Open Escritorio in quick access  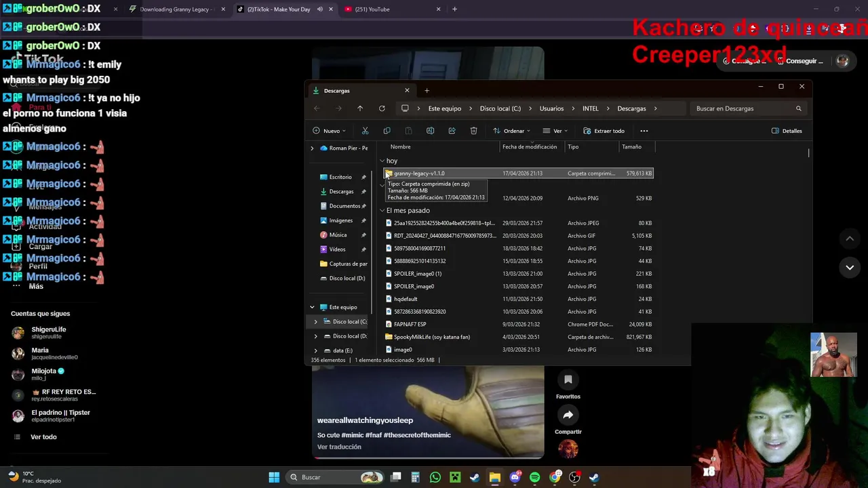[x=340, y=177]
